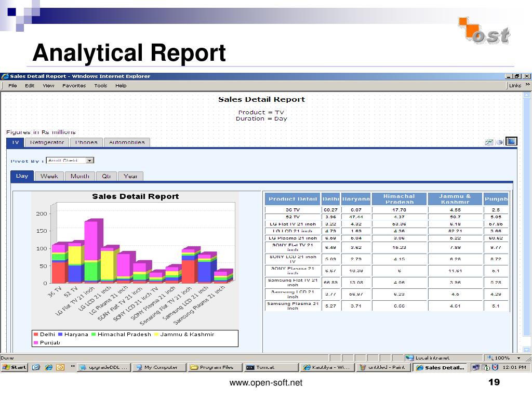This screenshot has width=532, height=399.
Task: Click the tallest LG Flat TV chart bar
Action: click(x=91, y=252)
